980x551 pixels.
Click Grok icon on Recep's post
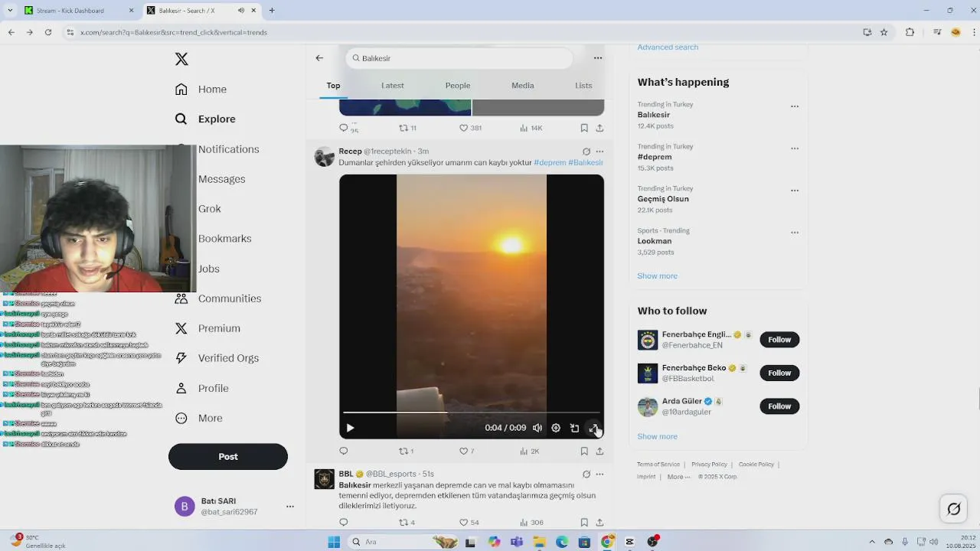click(x=586, y=152)
